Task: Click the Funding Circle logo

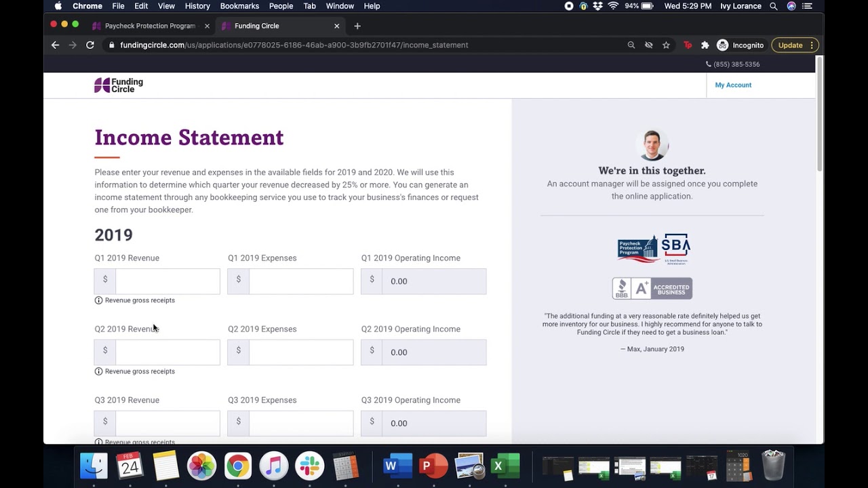Action: click(119, 85)
